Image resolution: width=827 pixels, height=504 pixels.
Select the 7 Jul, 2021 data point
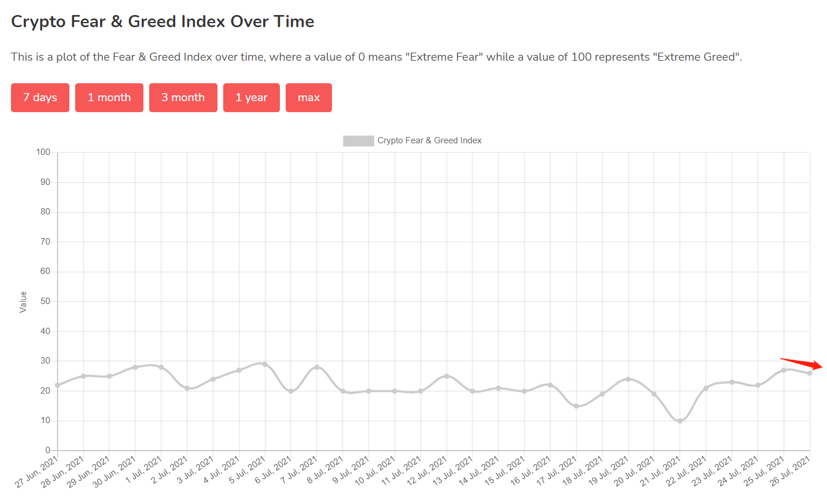(x=317, y=367)
